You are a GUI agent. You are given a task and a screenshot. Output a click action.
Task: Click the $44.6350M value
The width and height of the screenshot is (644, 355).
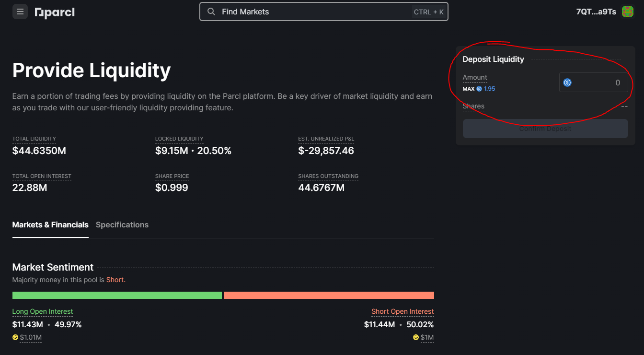[39, 151]
